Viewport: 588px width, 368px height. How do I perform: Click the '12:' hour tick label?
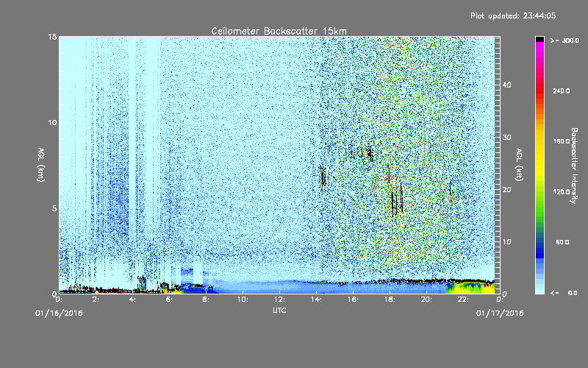[x=279, y=300]
